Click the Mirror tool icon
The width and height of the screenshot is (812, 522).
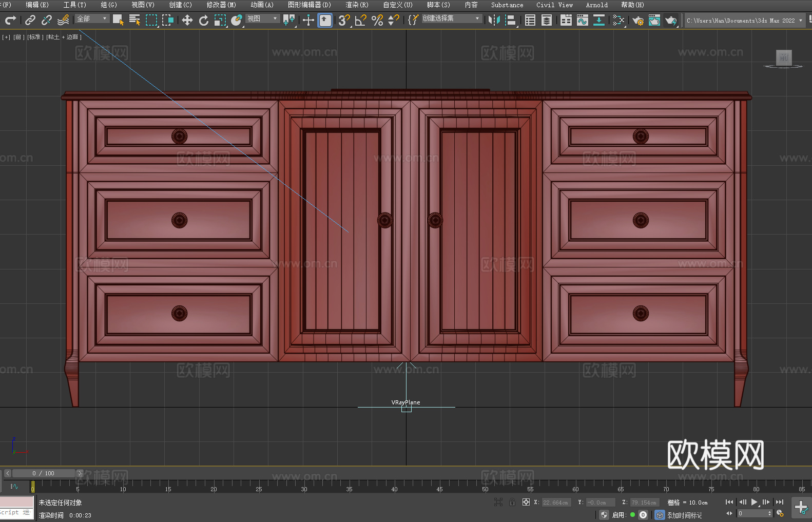[x=494, y=20]
